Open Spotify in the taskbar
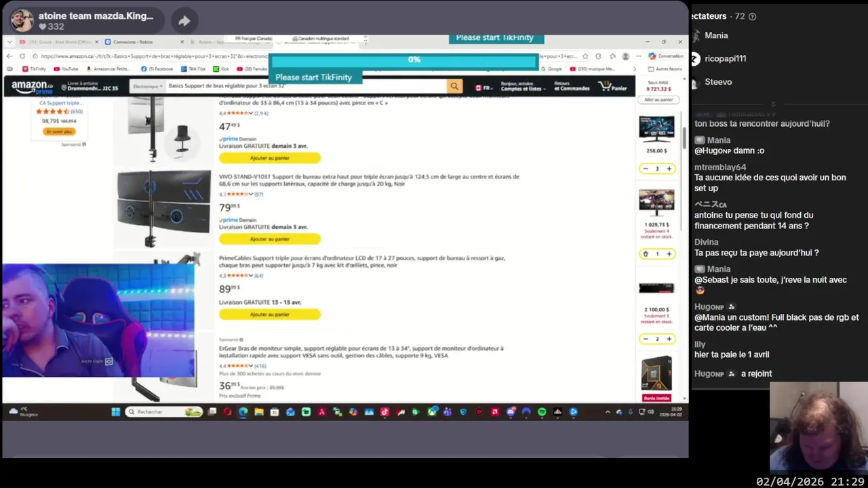This screenshot has height=488, width=868. pos(542,411)
